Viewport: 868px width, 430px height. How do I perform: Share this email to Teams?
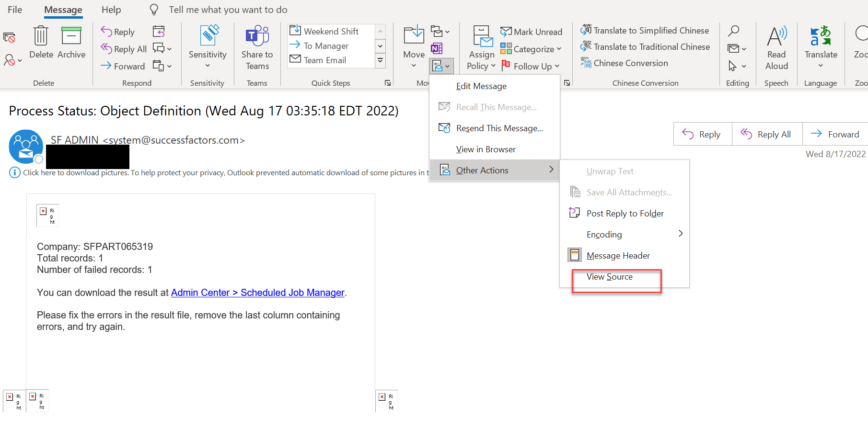point(257,47)
